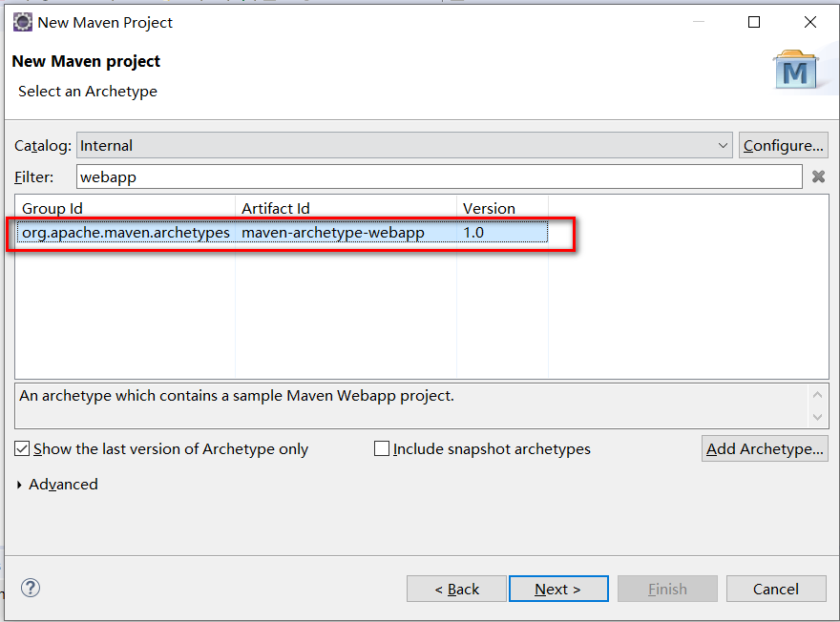The image size is (840, 622).
Task: Go back with the < Back button
Action: coord(456,589)
